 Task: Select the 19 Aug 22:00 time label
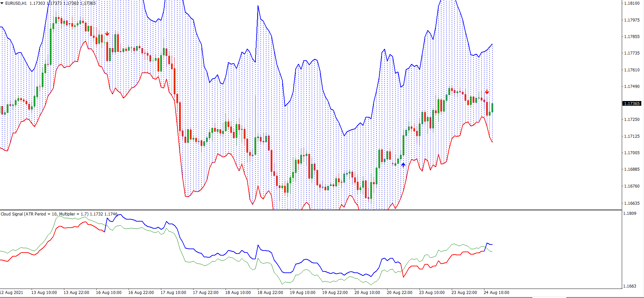(335, 292)
